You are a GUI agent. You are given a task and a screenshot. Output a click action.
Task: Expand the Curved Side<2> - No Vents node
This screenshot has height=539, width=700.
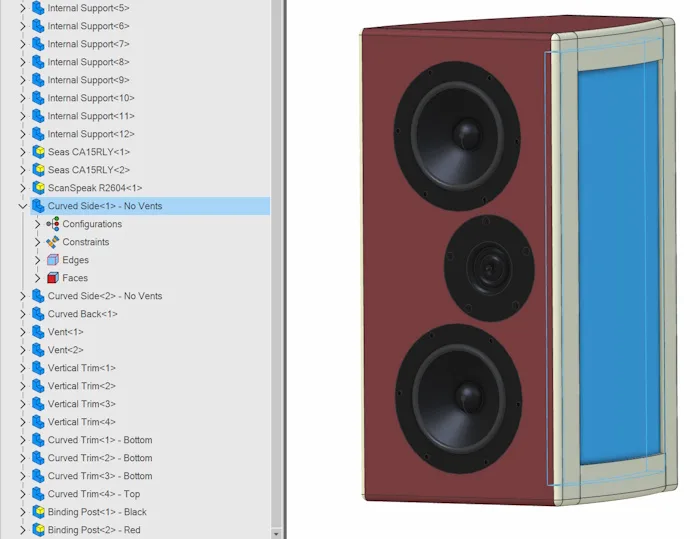23,296
